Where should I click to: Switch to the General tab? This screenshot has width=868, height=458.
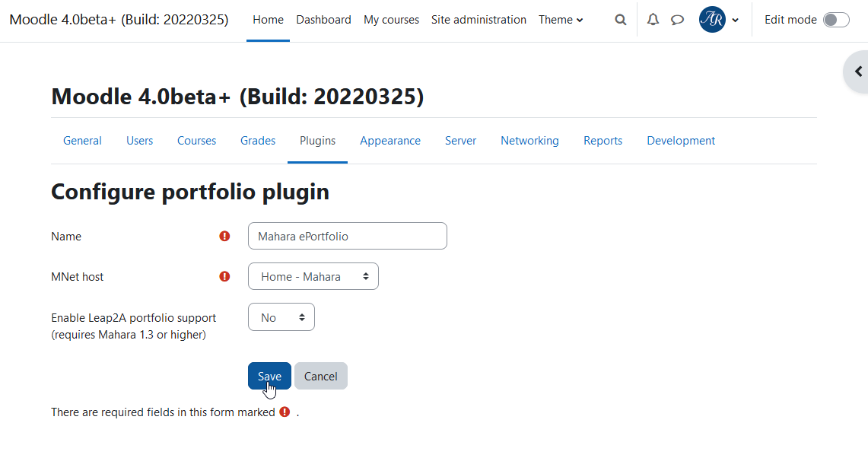pyautogui.click(x=82, y=141)
